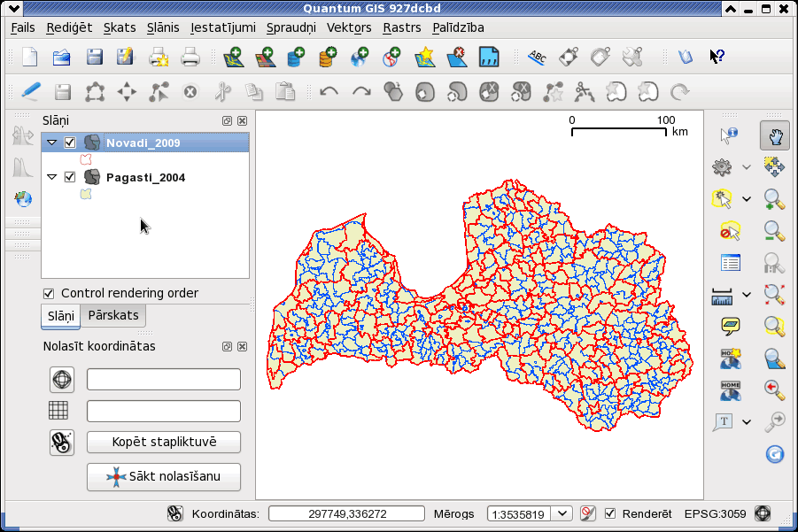Viewport: 798px width, 532px height.
Task: Collapse the Pagasti_2004 layer tree
Action: click(x=52, y=177)
